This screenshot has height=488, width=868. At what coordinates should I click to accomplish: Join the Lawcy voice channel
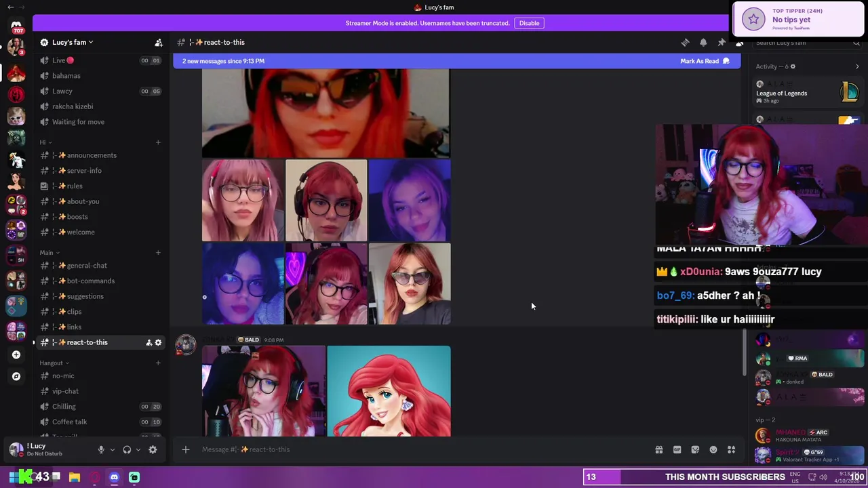(100, 91)
